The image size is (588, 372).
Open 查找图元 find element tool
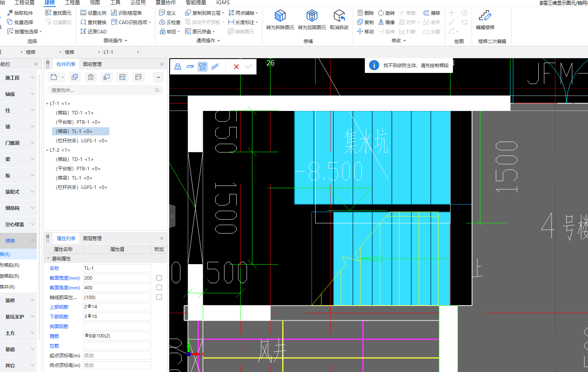59,13
